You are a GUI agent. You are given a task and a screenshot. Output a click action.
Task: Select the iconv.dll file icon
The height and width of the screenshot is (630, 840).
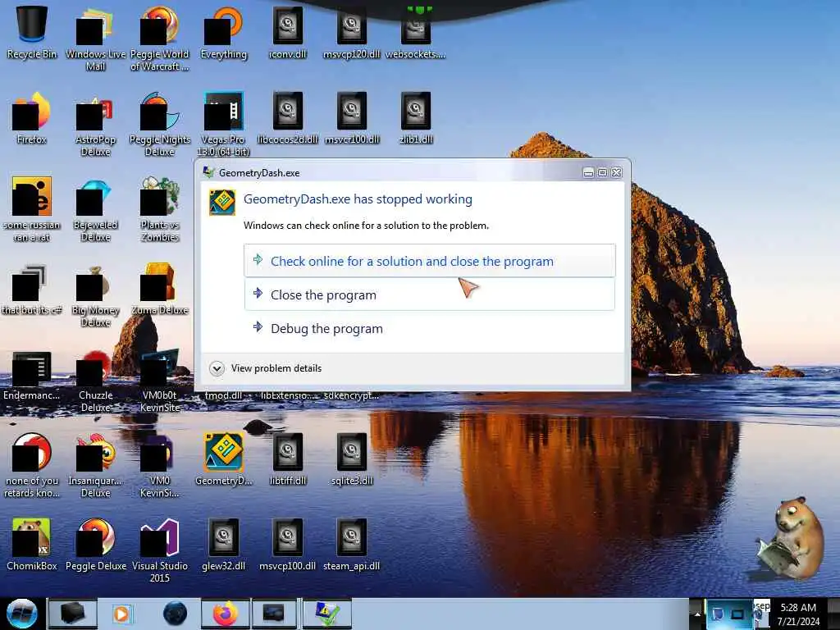(x=288, y=32)
